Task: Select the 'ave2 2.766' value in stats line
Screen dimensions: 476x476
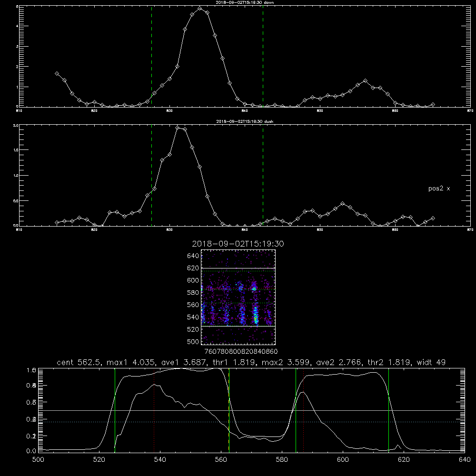Action: coord(338,362)
